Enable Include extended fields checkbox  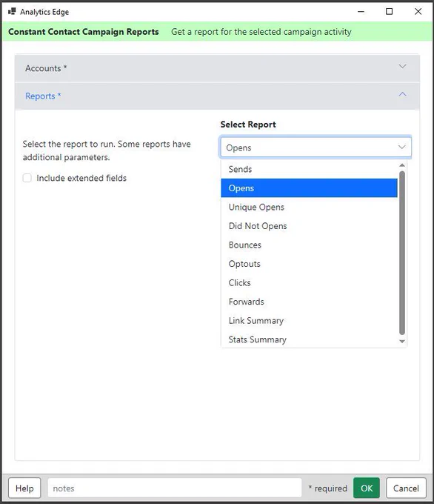point(27,178)
